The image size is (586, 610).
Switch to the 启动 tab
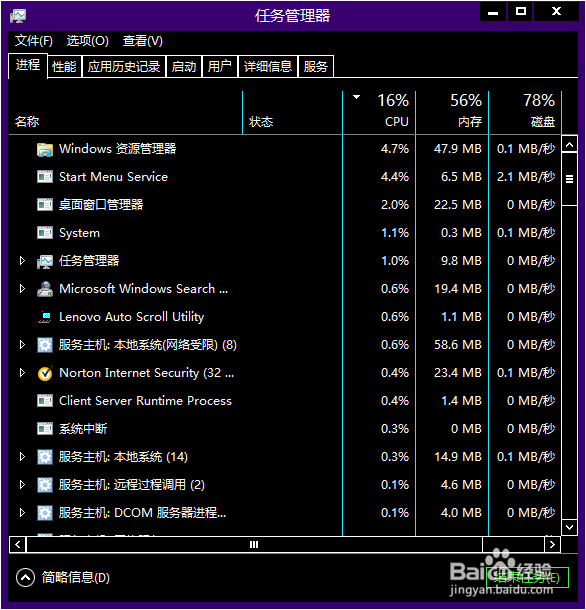[184, 67]
